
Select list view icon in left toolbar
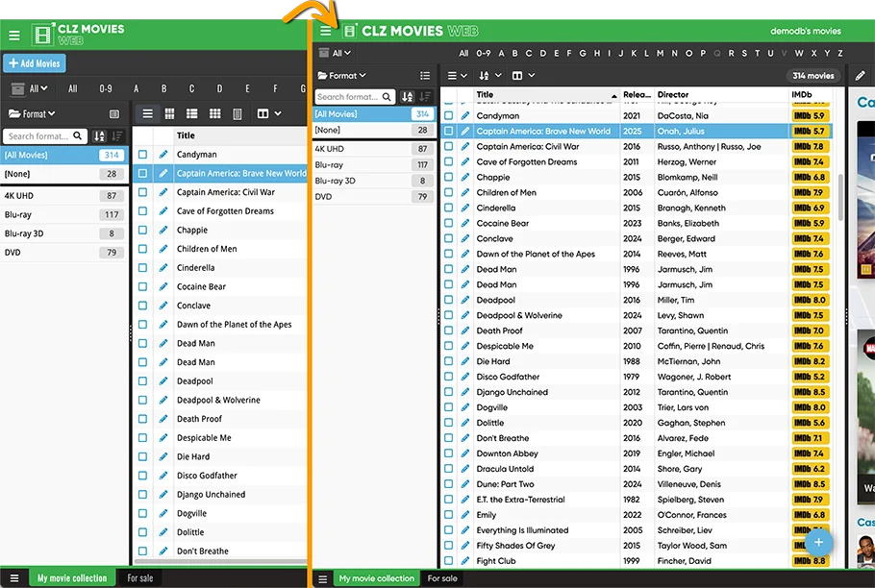tap(147, 114)
